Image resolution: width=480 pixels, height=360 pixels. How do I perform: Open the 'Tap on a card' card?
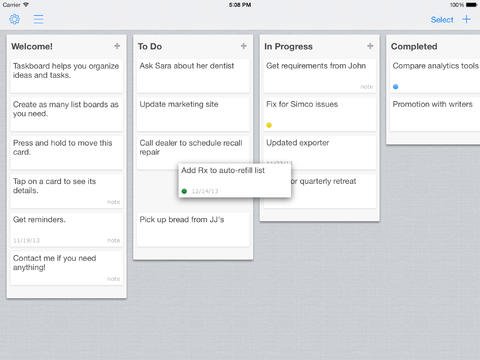[x=66, y=191]
